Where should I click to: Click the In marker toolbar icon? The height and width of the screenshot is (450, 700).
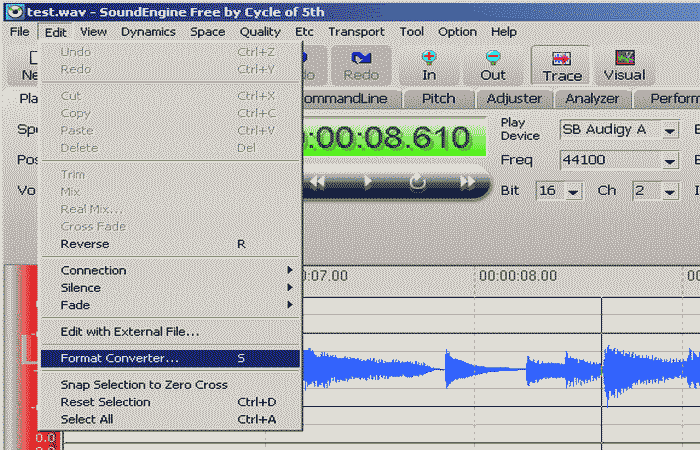[429, 65]
